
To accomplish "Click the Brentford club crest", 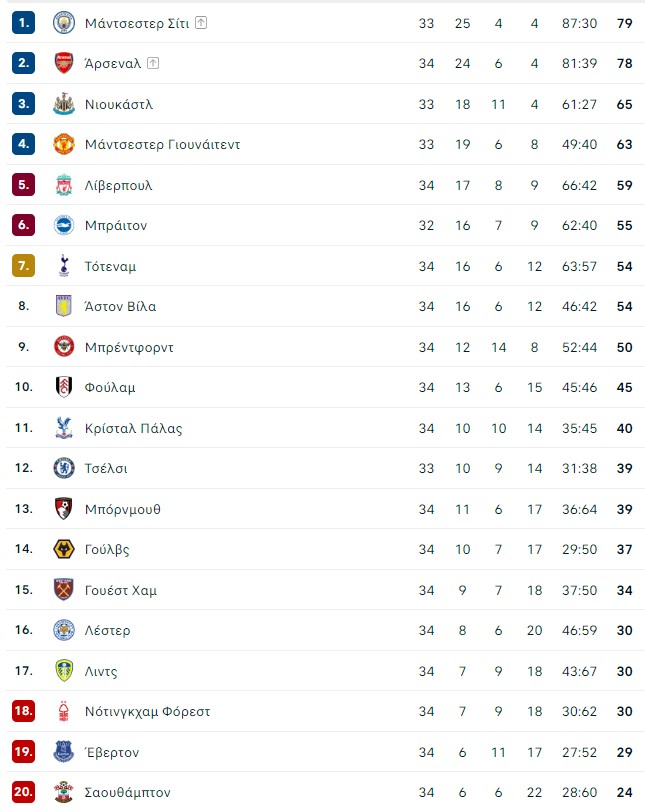I will coord(64,347).
